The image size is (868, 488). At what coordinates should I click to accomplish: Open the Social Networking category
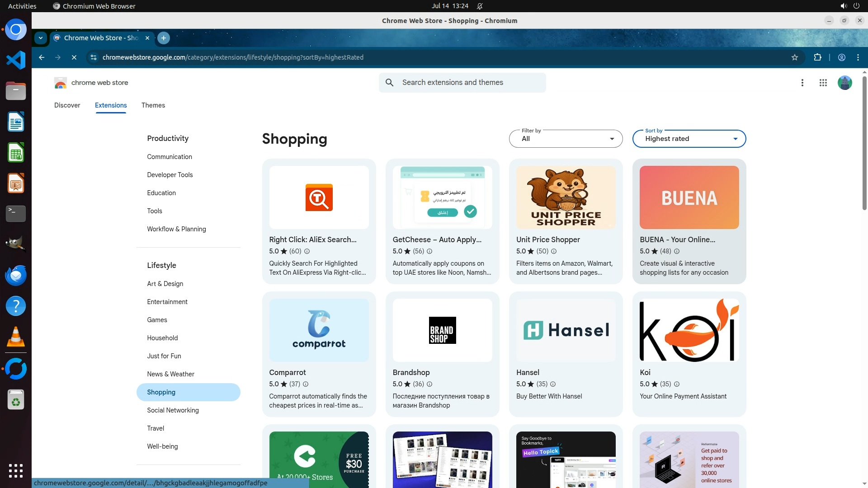coord(173,410)
